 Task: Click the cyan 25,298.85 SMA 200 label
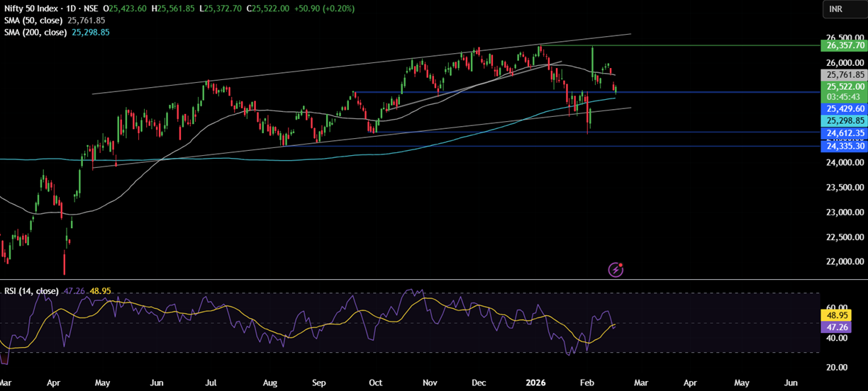point(843,121)
